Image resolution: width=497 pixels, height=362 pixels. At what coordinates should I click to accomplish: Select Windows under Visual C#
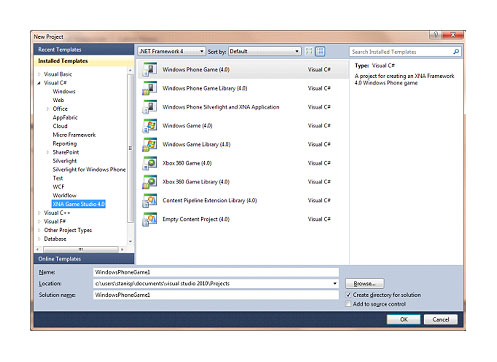pos(64,91)
